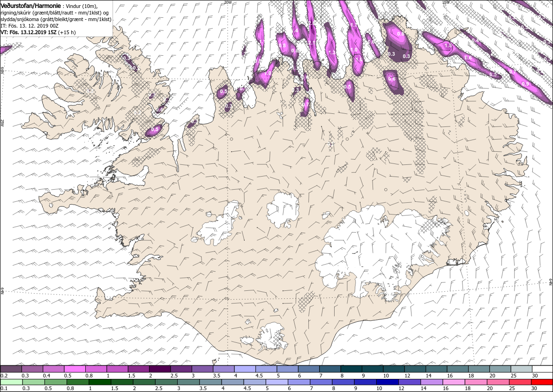Click the '0.4' label under upper legend
The height and width of the screenshot is (392, 553).
[x=46, y=376]
